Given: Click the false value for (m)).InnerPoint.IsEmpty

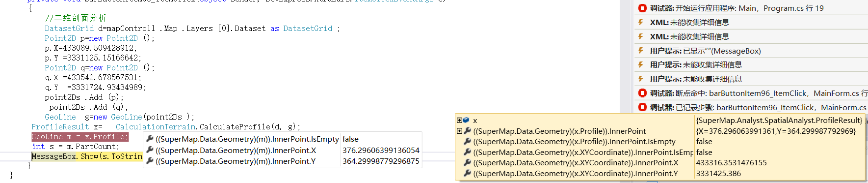Looking at the screenshot, I should [350, 139].
